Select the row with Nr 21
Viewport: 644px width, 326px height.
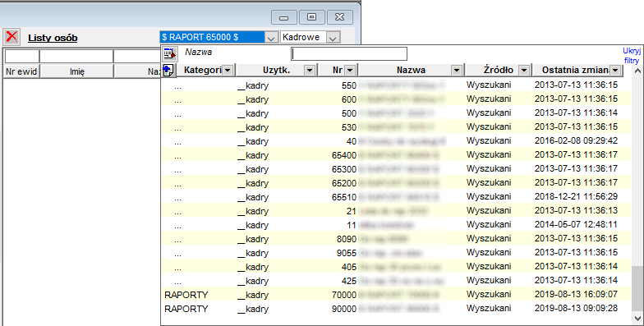[396, 211]
